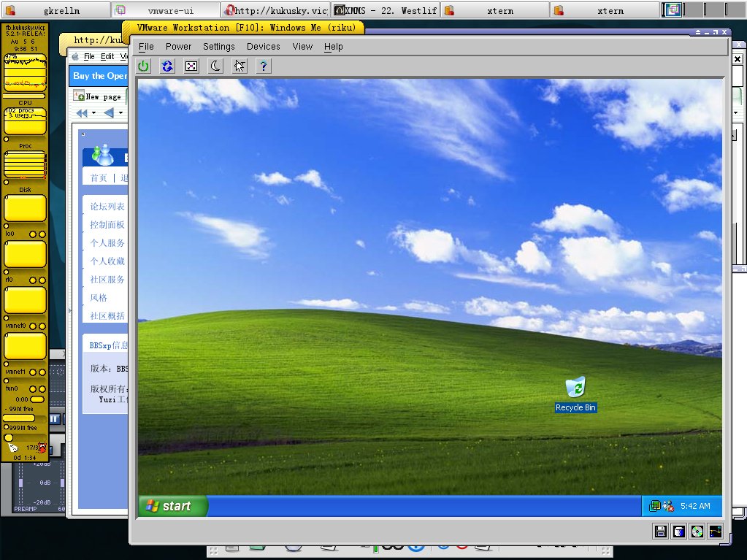Click the 风格 sidebar link

[99, 298]
